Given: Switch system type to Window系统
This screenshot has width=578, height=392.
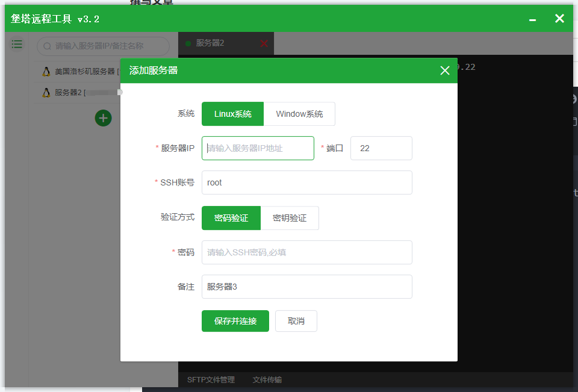Looking at the screenshot, I should point(299,114).
